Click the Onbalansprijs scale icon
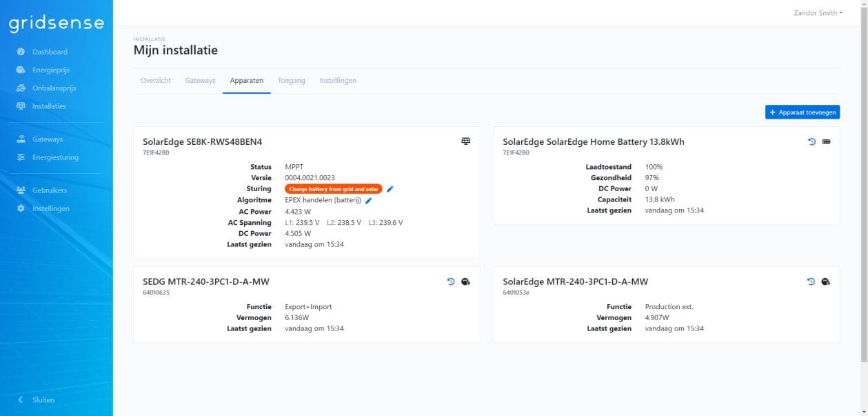The image size is (868, 416). tap(21, 88)
